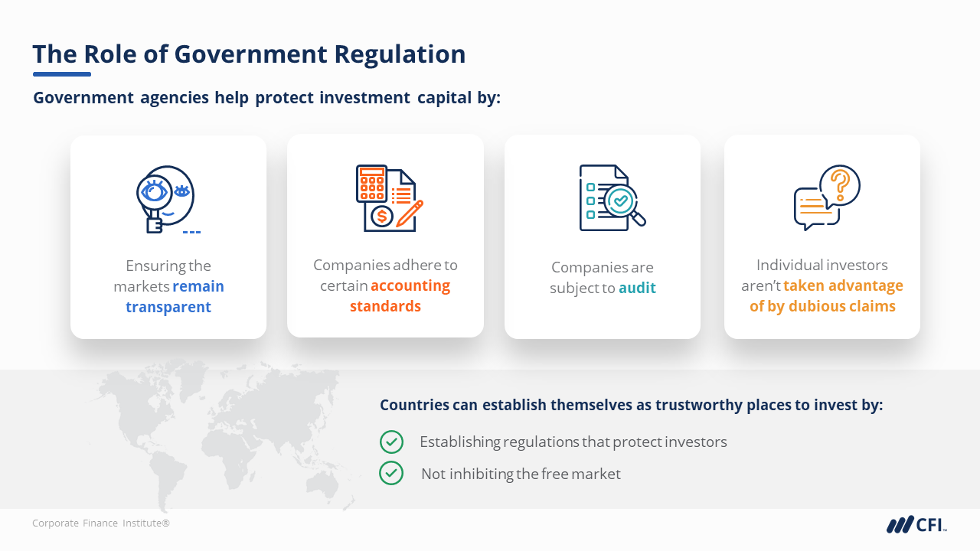Click the highlighted word "audit"
The image size is (980, 551).
click(637, 289)
